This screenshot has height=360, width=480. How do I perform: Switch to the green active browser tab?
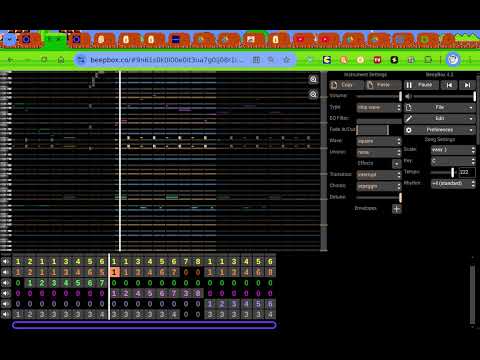tap(55, 40)
